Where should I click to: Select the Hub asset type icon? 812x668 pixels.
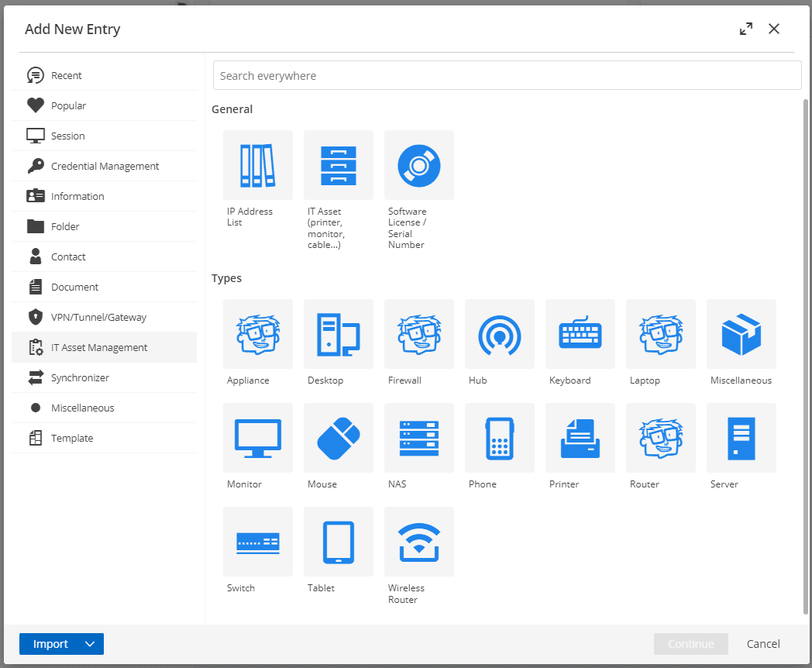pos(500,334)
